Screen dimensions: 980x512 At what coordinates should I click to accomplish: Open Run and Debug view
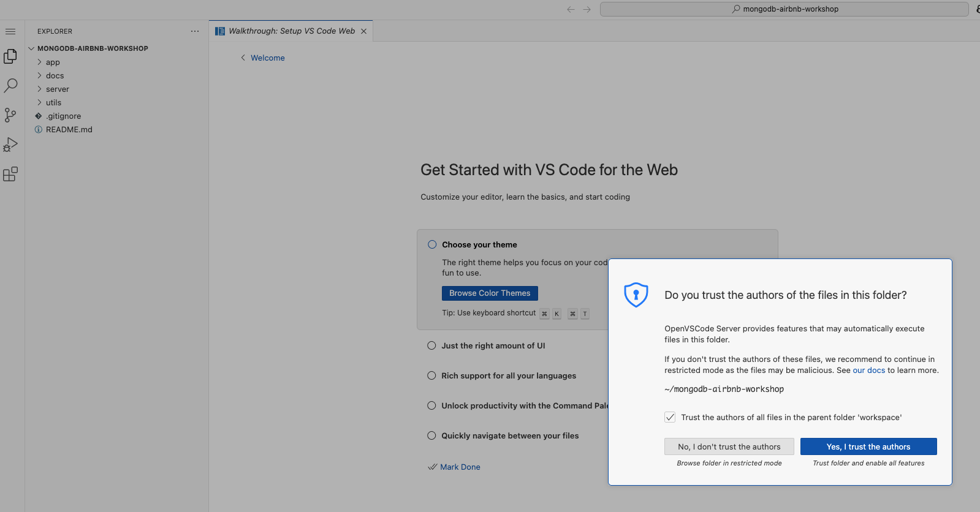[x=10, y=145]
